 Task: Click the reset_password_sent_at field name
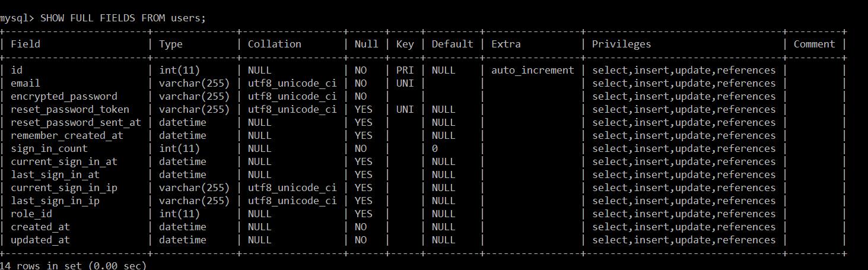[76, 122]
